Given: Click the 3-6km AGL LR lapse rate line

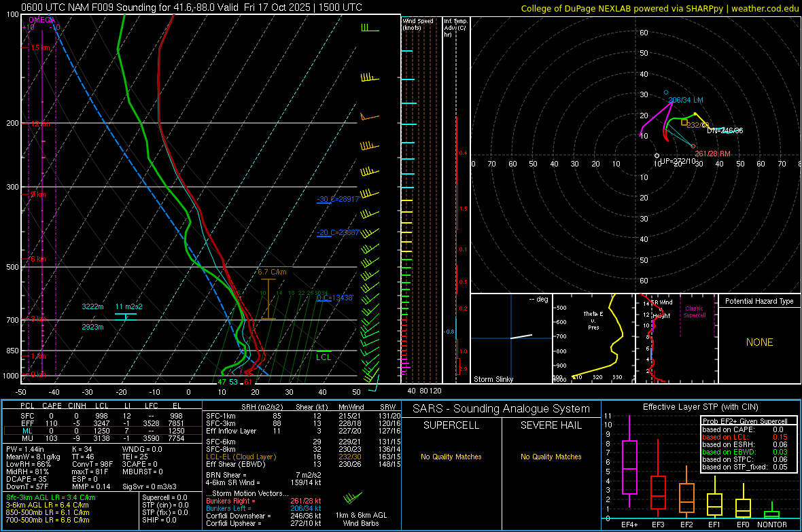Looking at the screenshot, I should coord(48,505).
